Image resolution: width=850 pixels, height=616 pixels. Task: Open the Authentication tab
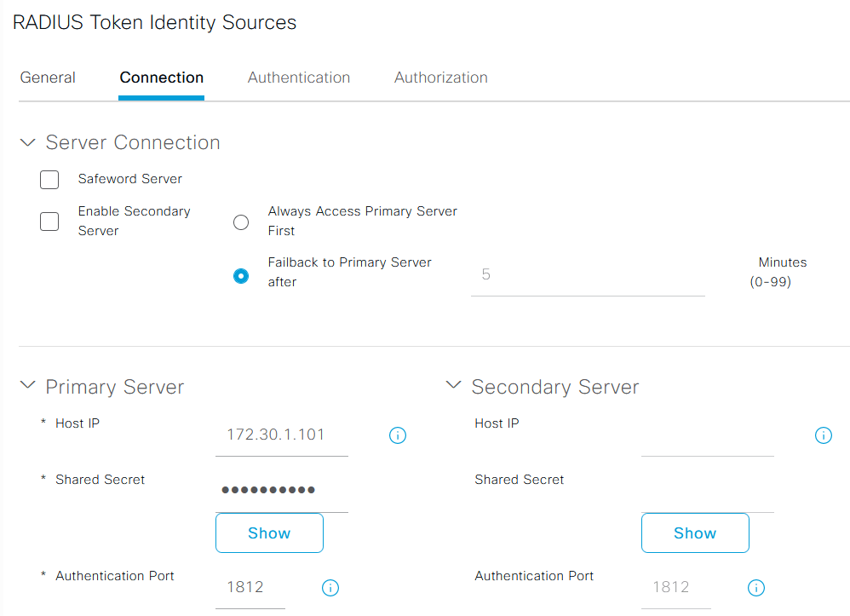[x=299, y=78]
